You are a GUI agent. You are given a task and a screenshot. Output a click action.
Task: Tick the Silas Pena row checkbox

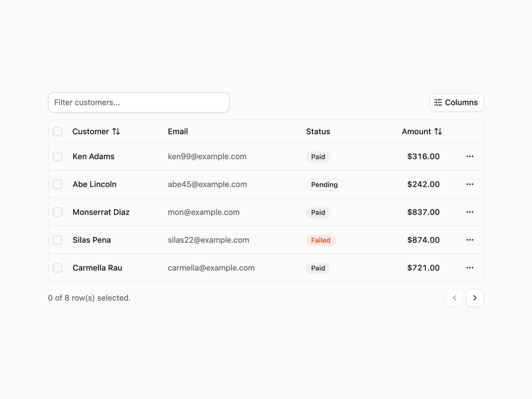click(58, 240)
